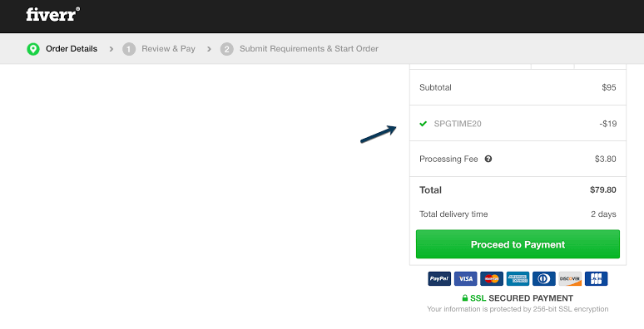Click the step 2 circle icon
This screenshot has height=329, width=644.
(x=226, y=49)
